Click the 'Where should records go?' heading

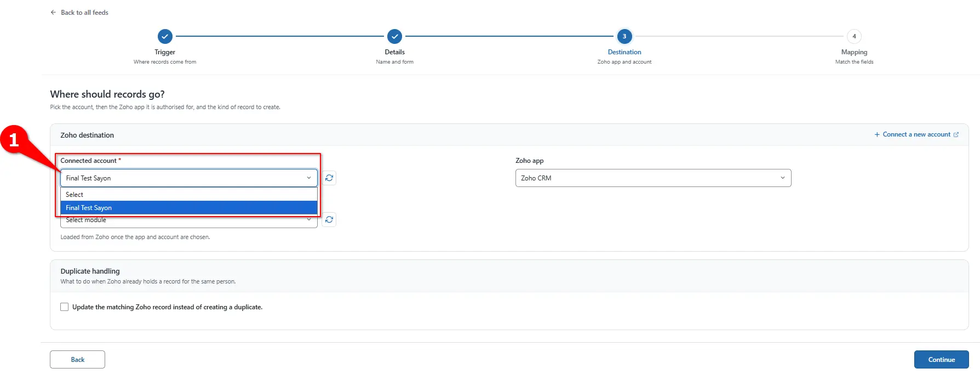point(107,94)
